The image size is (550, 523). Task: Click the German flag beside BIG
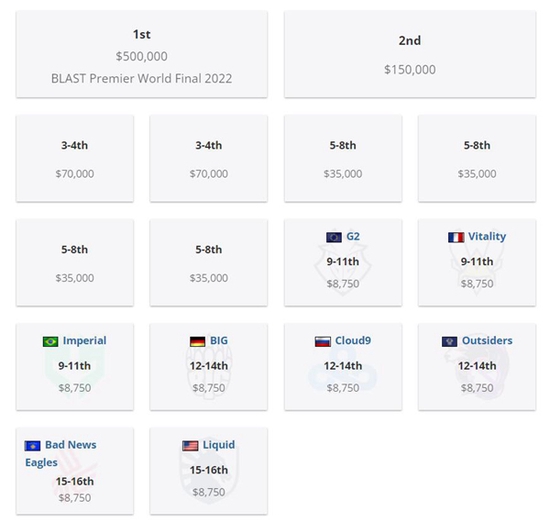(197, 342)
